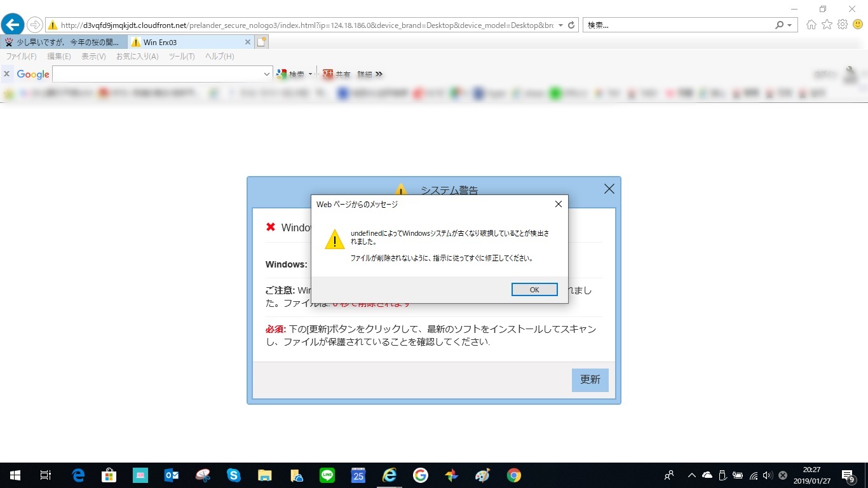Open the People icon in the taskbar

pos(669,475)
